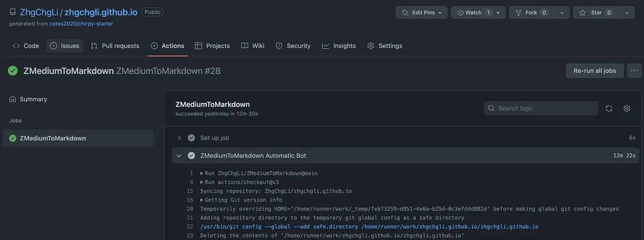Click the refresh logs icon
The width and height of the screenshot is (644, 240).
click(x=609, y=108)
